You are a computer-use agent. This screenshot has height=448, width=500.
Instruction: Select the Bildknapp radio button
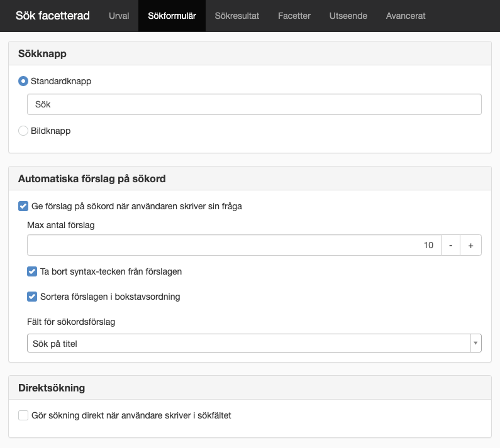(23, 131)
